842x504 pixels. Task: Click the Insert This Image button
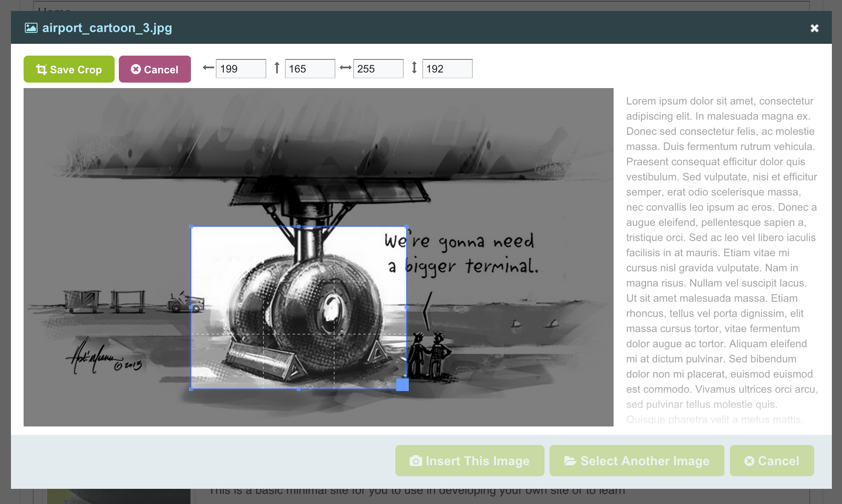(x=470, y=461)
